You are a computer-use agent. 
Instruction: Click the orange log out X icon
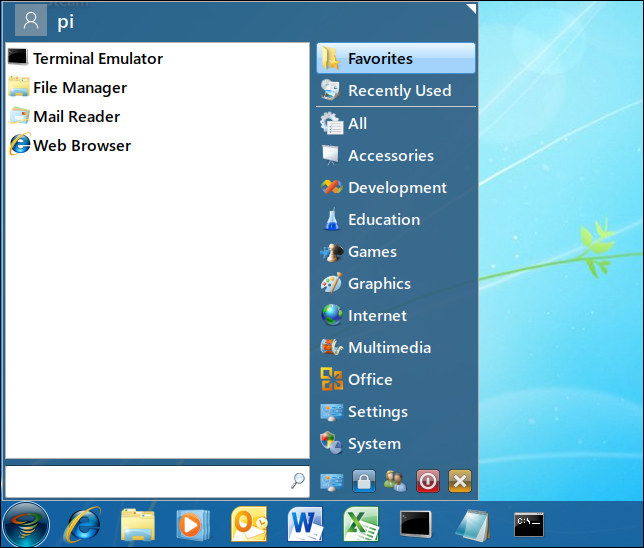460,481
